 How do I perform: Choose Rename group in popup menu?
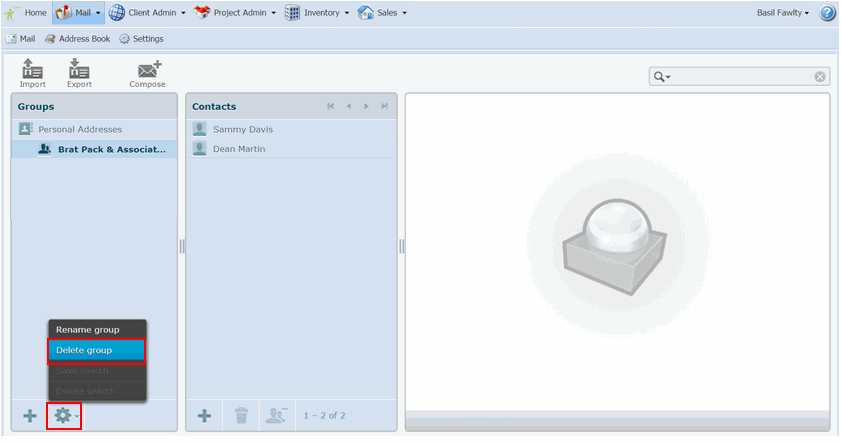(97, 330)
